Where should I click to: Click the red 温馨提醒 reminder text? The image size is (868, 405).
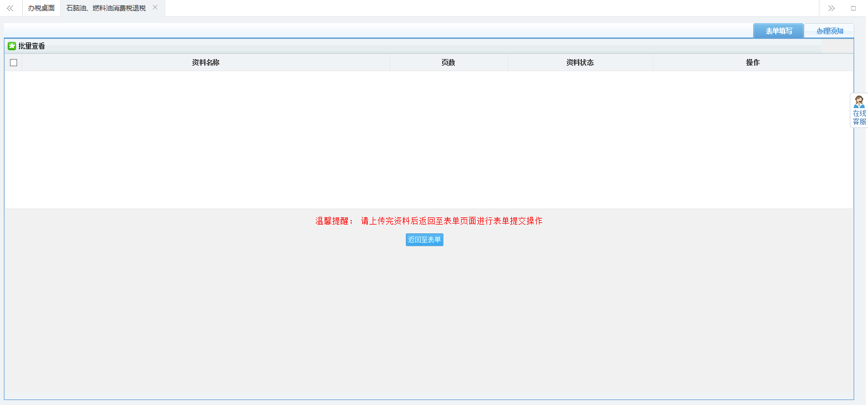pyautogui.click(x=428, y=221)
